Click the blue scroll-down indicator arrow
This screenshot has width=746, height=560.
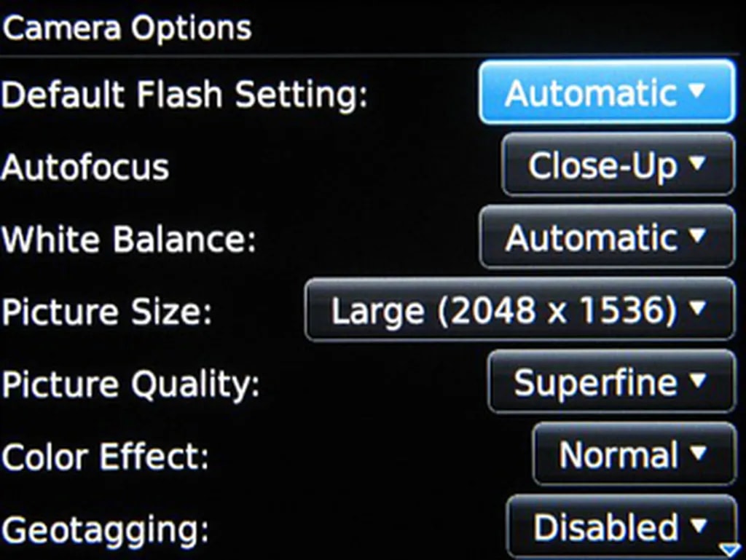730,551
